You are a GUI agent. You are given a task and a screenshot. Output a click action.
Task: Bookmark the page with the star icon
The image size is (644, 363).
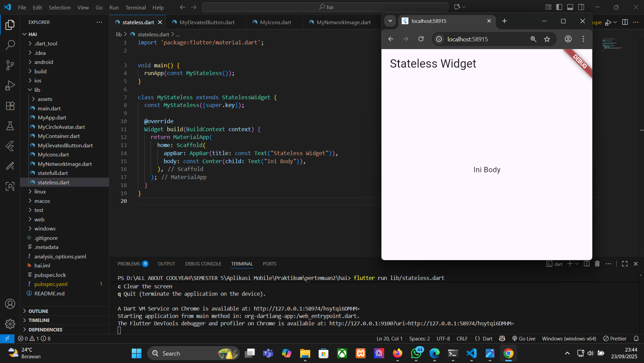[x=547, y=39]
